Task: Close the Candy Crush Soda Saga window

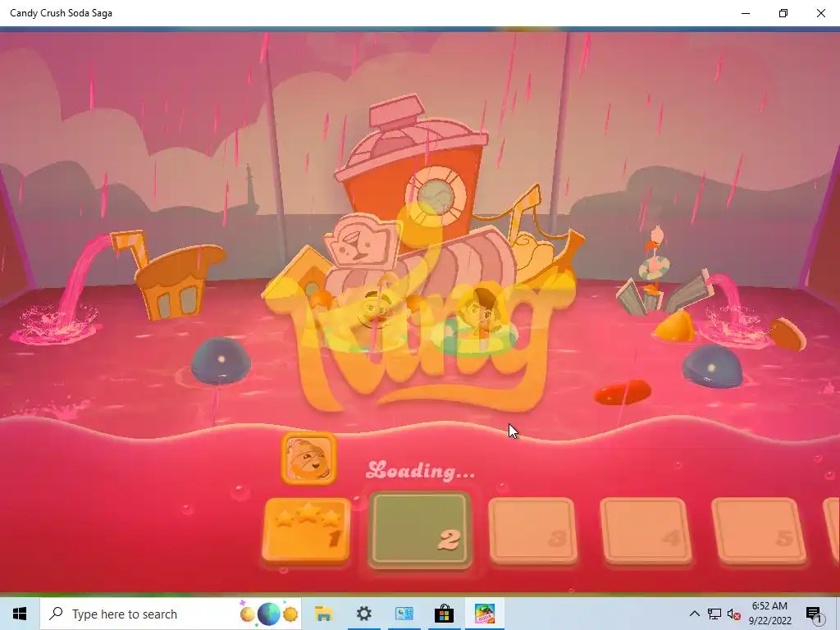Action: pos(820,13)
